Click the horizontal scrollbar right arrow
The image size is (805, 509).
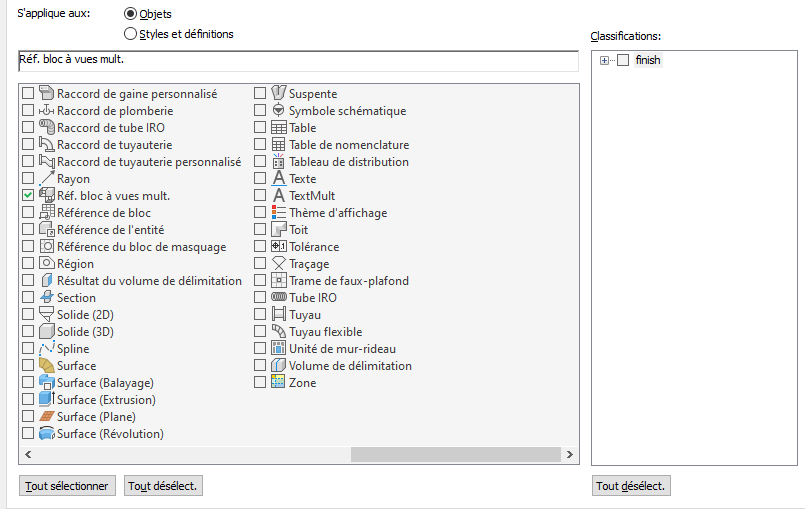pyautogui.click(x=571, y=455)
